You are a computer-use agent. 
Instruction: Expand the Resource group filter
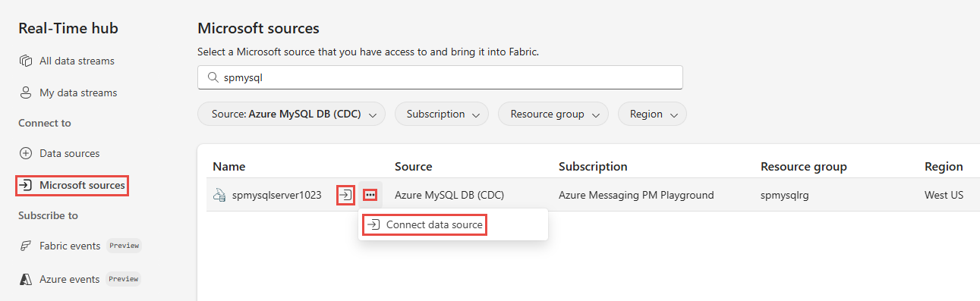click(553, 114)
